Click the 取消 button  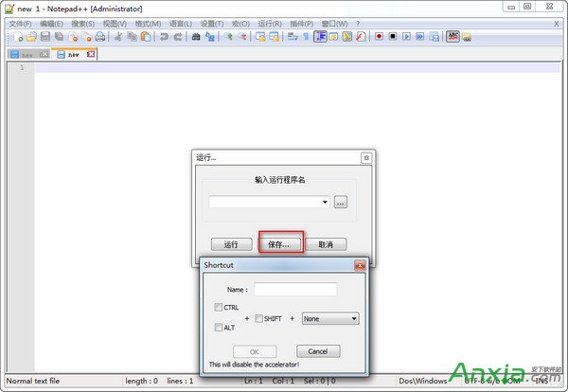[326, 244]
